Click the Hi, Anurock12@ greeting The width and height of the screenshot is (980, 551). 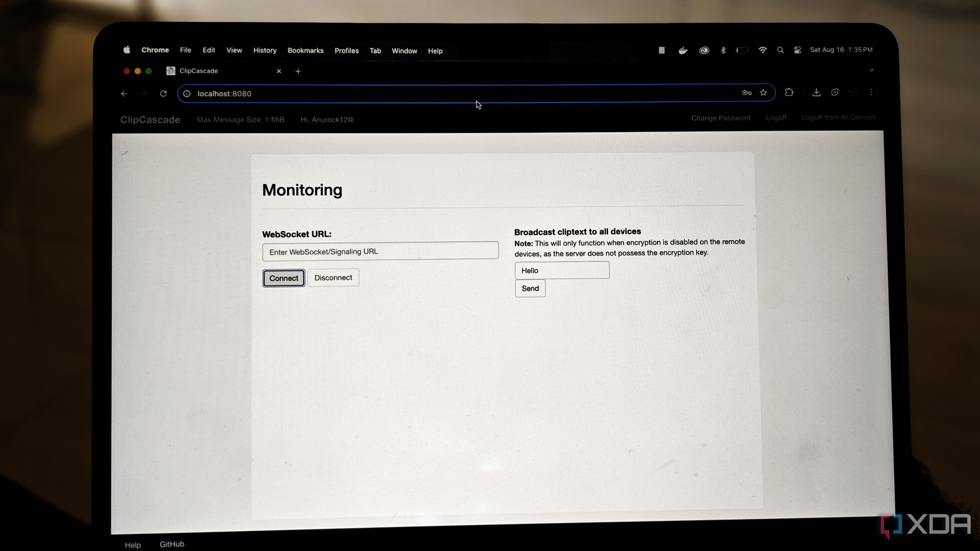pos(327,120)
